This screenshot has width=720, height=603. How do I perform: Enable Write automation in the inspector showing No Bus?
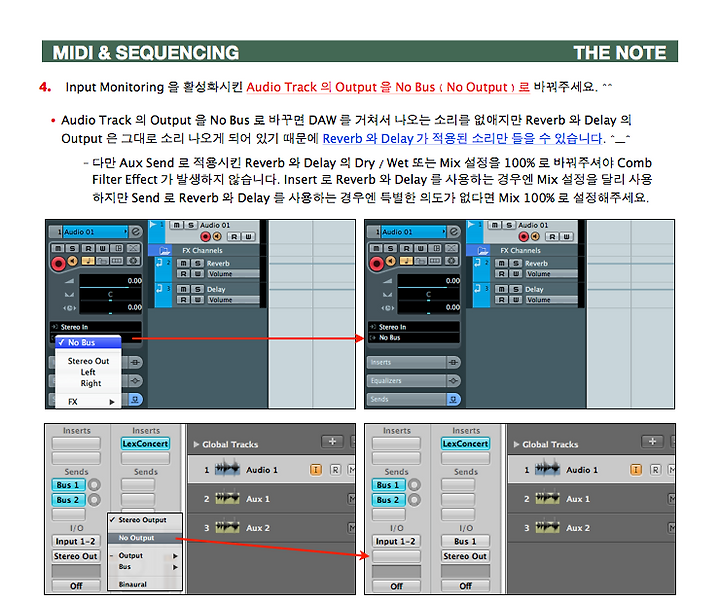(421, 248)
